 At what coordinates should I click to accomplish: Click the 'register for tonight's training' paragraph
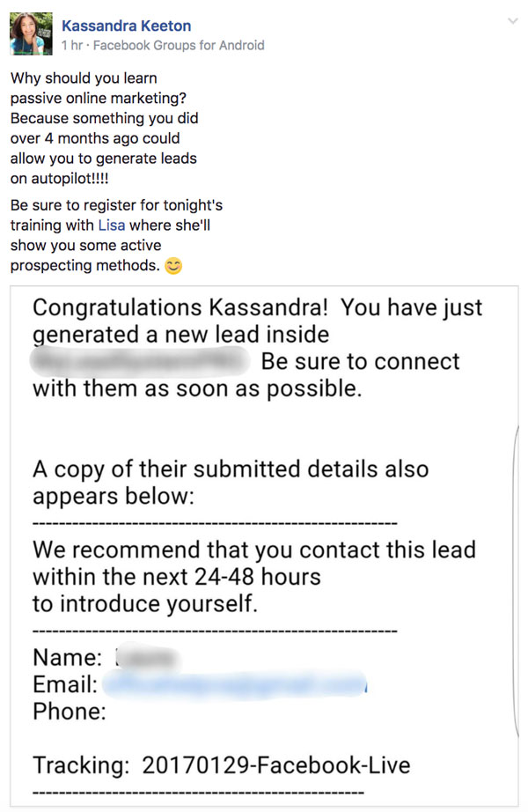pos(116,235)
